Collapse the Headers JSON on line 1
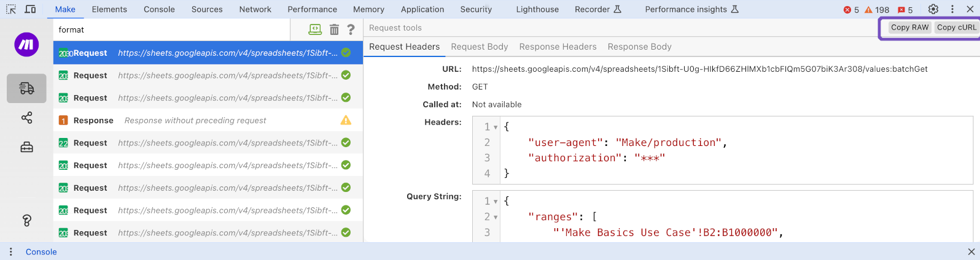This screenshot has height=260, width=980. tap(496, 128)
